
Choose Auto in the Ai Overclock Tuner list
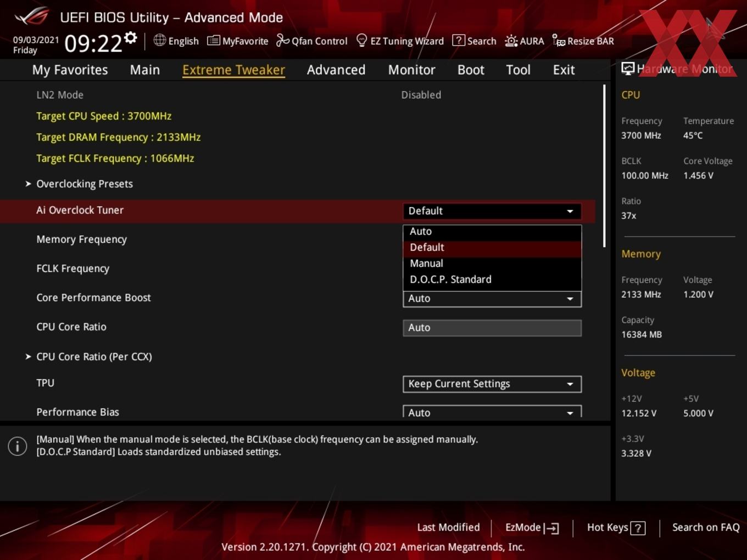(492, 231)
